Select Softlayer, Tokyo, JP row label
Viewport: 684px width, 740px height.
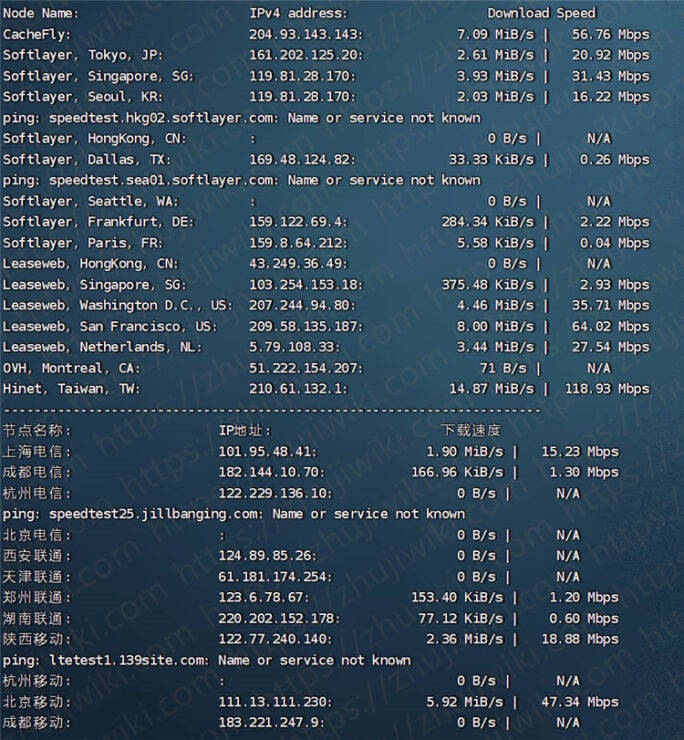(83, 55)
